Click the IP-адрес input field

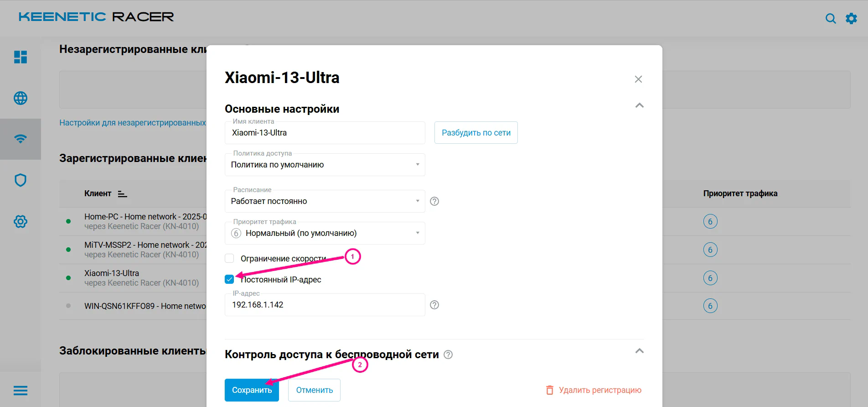pyautogui.click(x=325, y=305)
